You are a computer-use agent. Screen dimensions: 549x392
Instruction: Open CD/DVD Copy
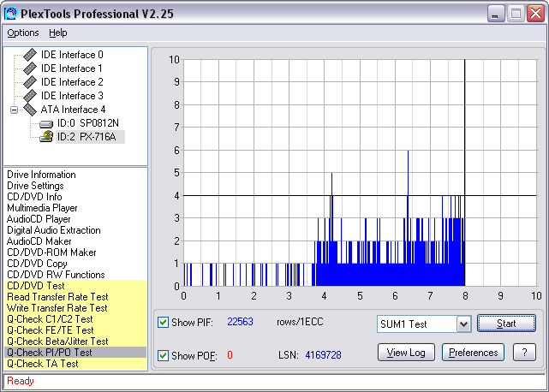[x=37, y=264]
